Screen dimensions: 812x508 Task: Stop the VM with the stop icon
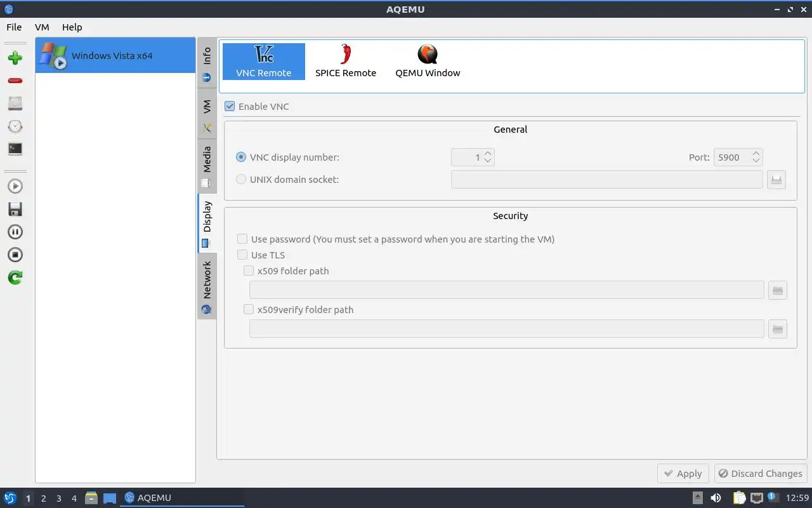tap(15, 255)
